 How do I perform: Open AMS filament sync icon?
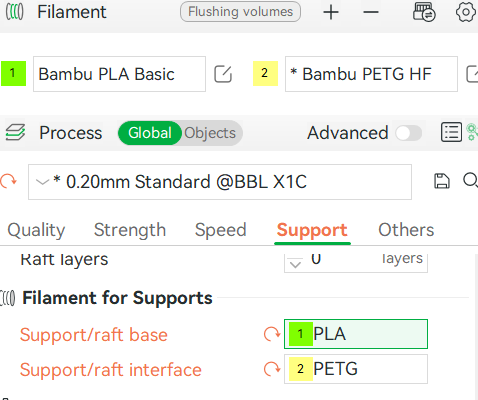(424, 12)
